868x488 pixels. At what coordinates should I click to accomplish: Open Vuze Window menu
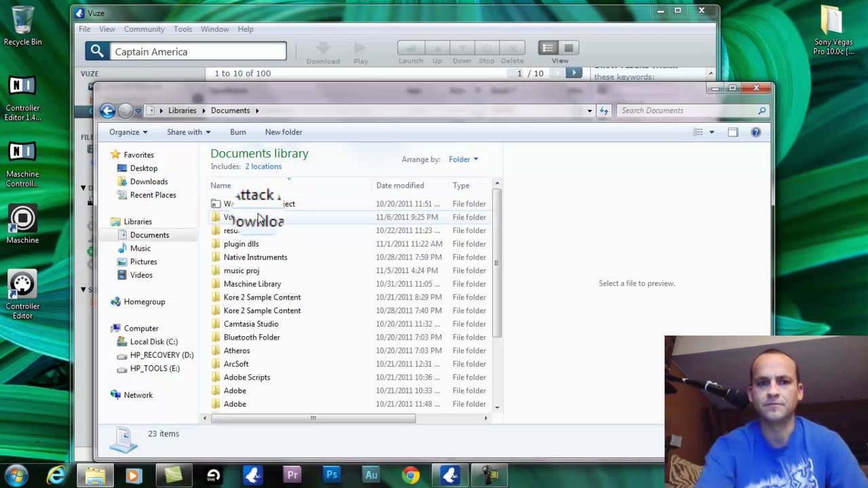coord(214,29)
